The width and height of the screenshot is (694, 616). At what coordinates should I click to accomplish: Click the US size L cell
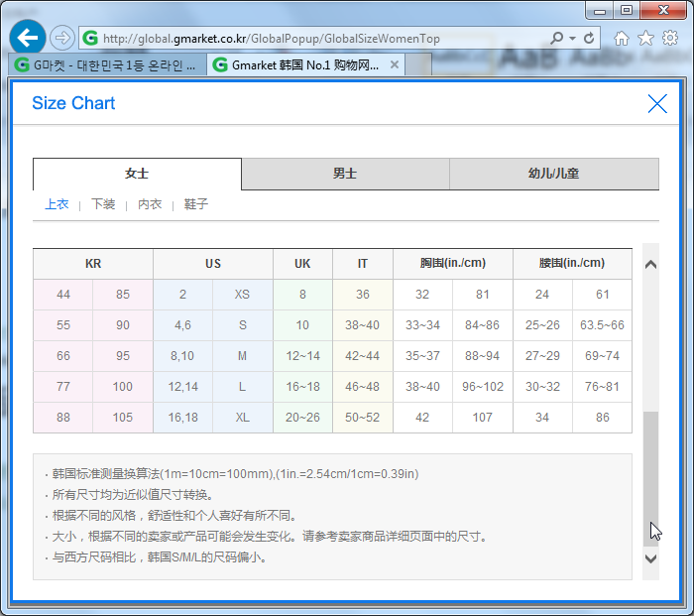coord(243,387)
